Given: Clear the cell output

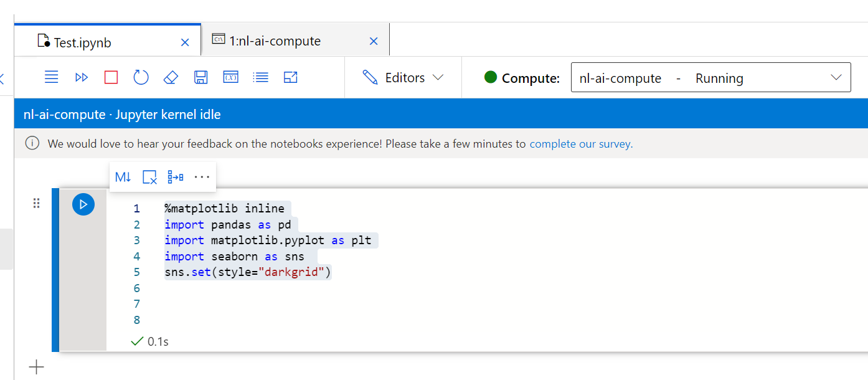Looking at the screenshot, I should point(149,178).
